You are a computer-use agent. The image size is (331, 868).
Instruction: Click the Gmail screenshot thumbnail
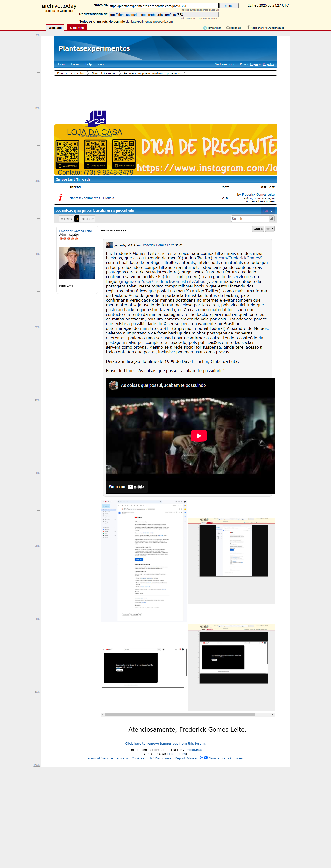(x=144, y=561)
